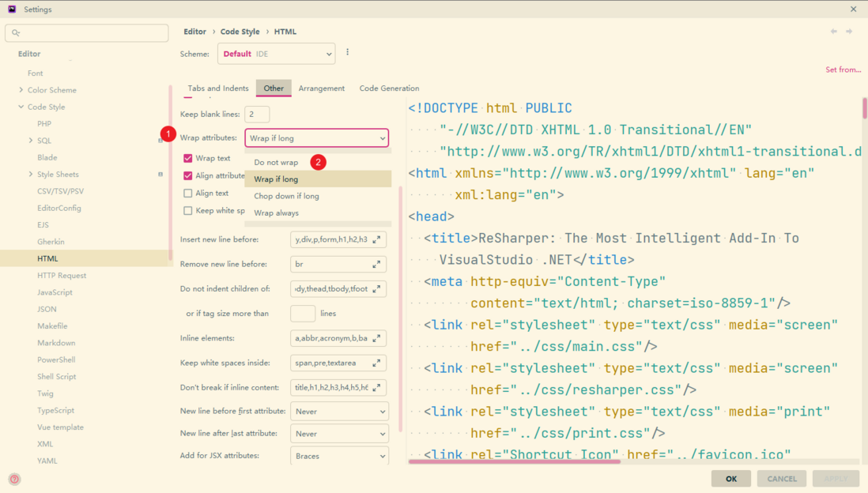Click the Cancel button
Image resolution: width=868 pixels, height=493 pixels.
[782, 479]
